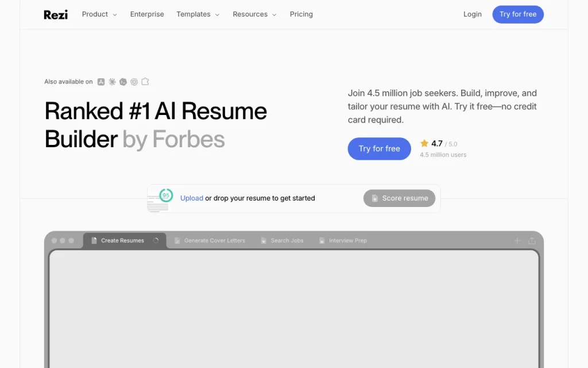Click the '4.5 million users' text

pos(443,155)
